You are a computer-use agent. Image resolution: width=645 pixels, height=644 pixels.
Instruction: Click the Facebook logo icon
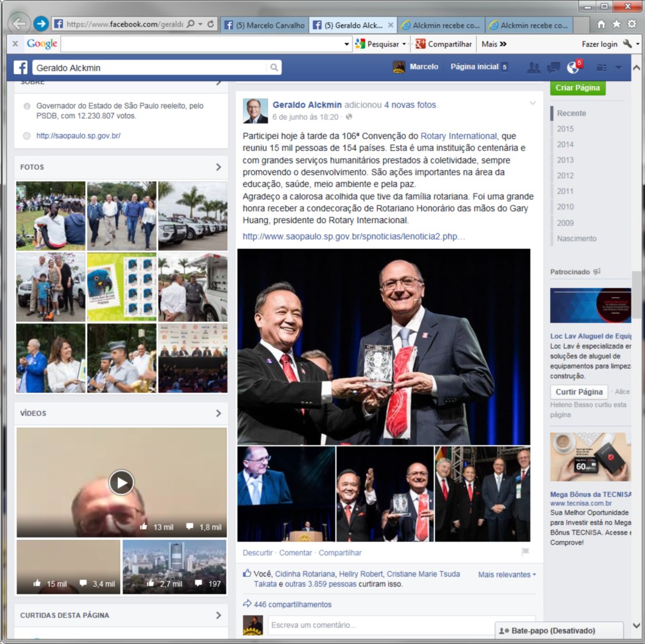pyautogui.click(x=21, y=67)
